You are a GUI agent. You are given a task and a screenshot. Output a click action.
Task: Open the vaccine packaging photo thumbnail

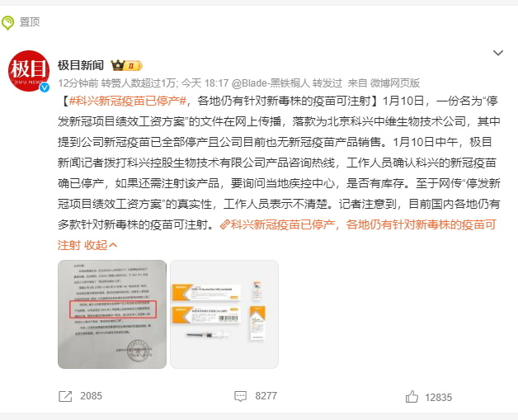point(224,314)
